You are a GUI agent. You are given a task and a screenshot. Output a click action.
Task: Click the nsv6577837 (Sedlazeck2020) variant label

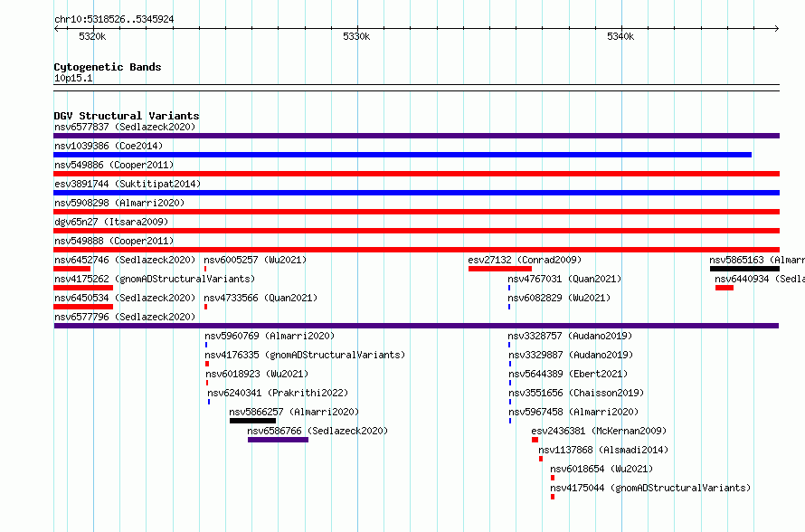(x=125, y=127)
